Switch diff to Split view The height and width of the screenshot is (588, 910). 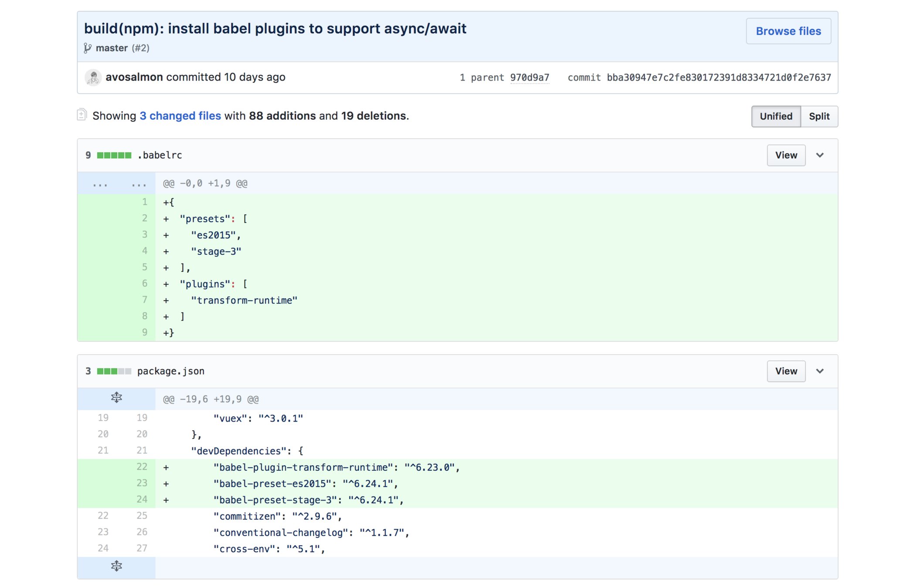point(818,116)
